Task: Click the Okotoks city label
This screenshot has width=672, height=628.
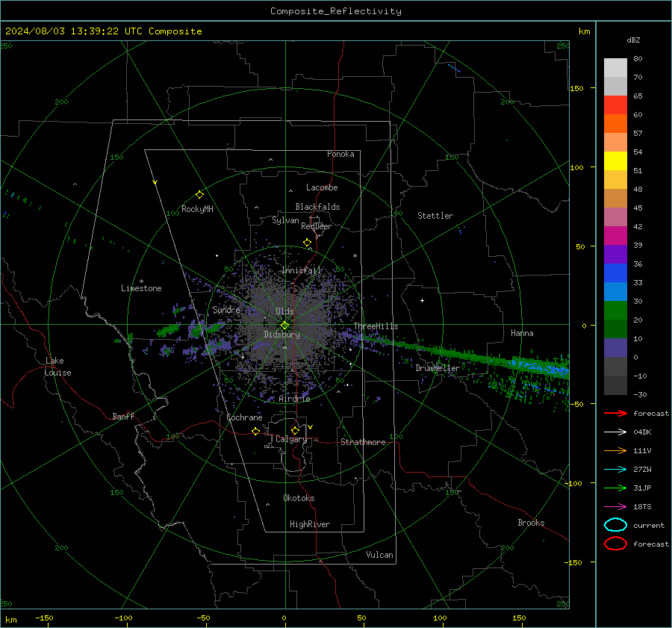Action: tap(299, 498)
